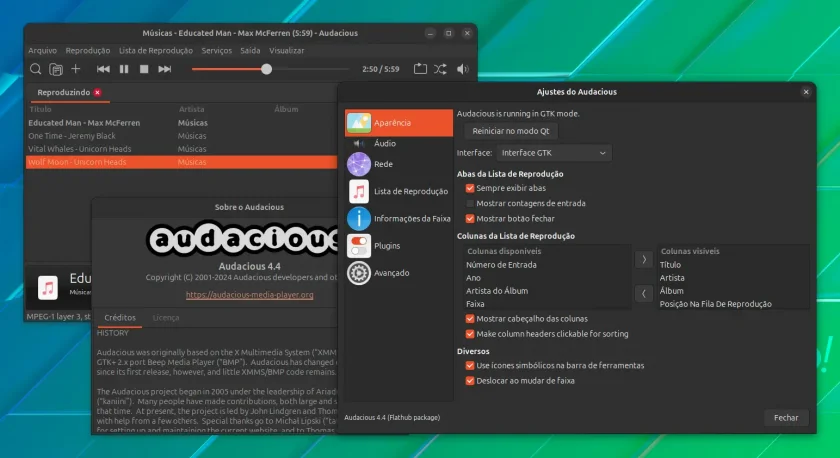Close the Ajustes do Audacious dialog
840x458 pixels.
click(x=806, y=92)
